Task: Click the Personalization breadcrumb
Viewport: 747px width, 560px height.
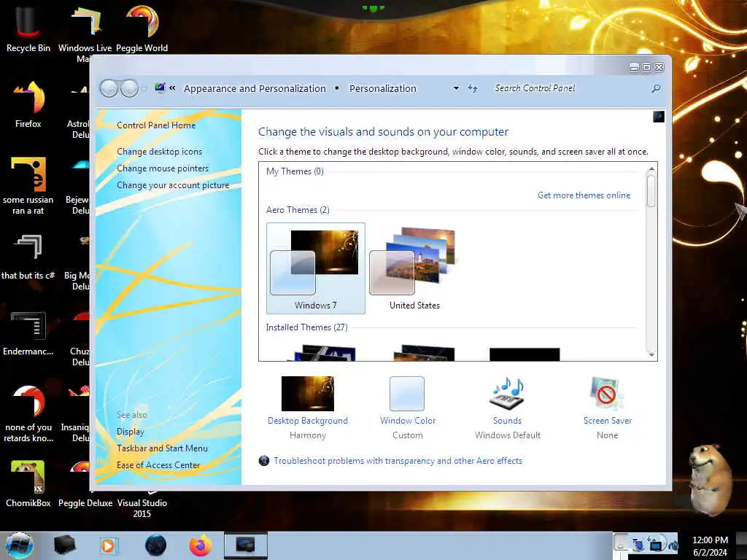Action: 382,88
